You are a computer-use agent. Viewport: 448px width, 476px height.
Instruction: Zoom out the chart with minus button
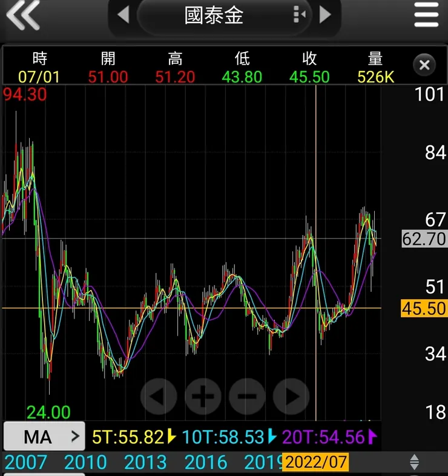[247, 396]
